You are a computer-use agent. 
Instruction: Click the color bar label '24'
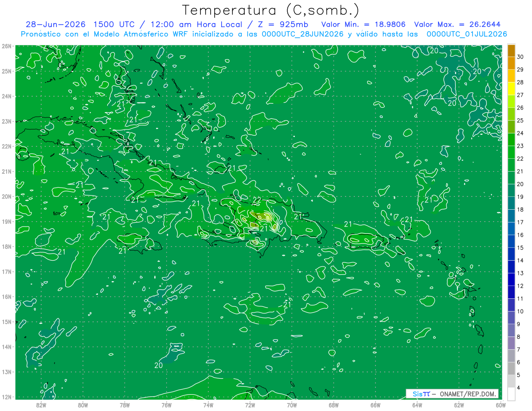pos(520,133)
